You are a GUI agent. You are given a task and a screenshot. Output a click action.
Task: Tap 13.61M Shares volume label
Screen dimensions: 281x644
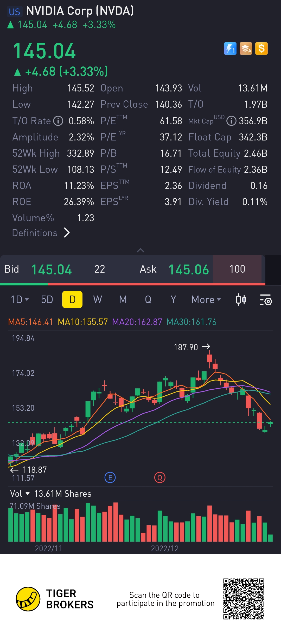[63, 494]
